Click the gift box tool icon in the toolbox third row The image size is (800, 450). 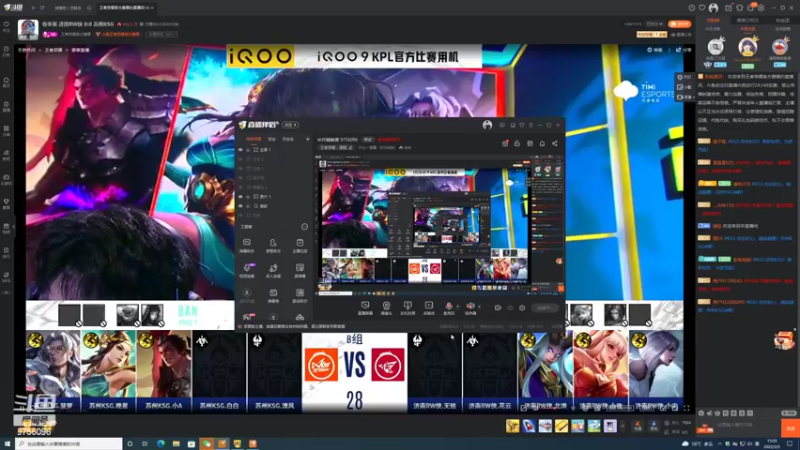click(x=273, y=292)
